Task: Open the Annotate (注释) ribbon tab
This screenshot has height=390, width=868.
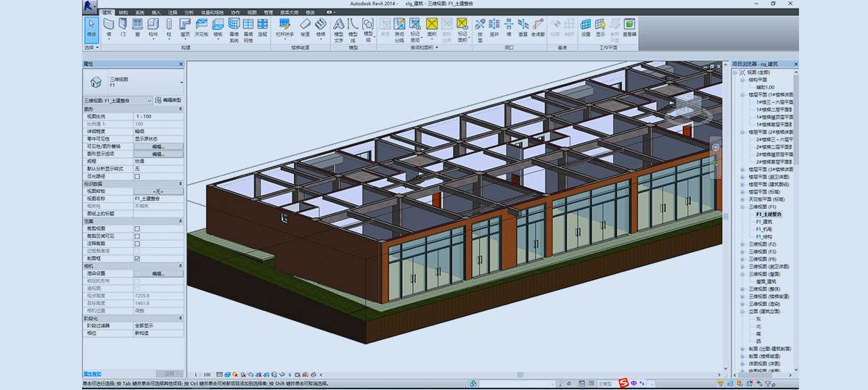Action: click(x=172, y=12)
